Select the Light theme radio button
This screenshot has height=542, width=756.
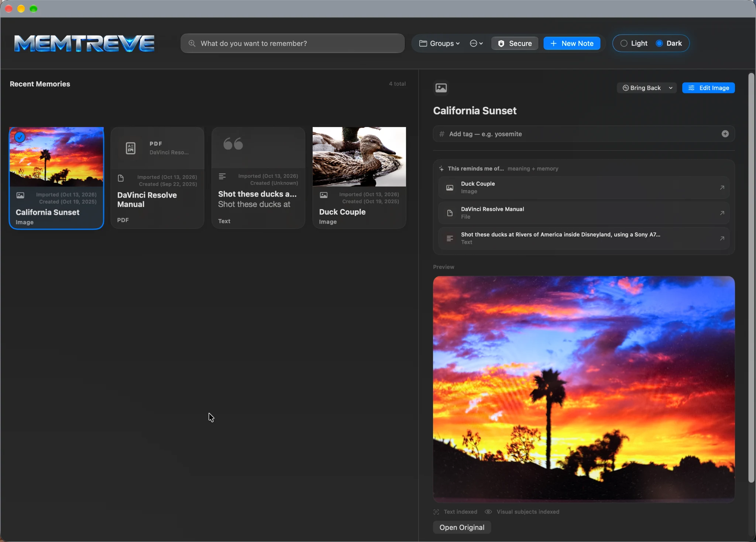(x=624, y=43)
